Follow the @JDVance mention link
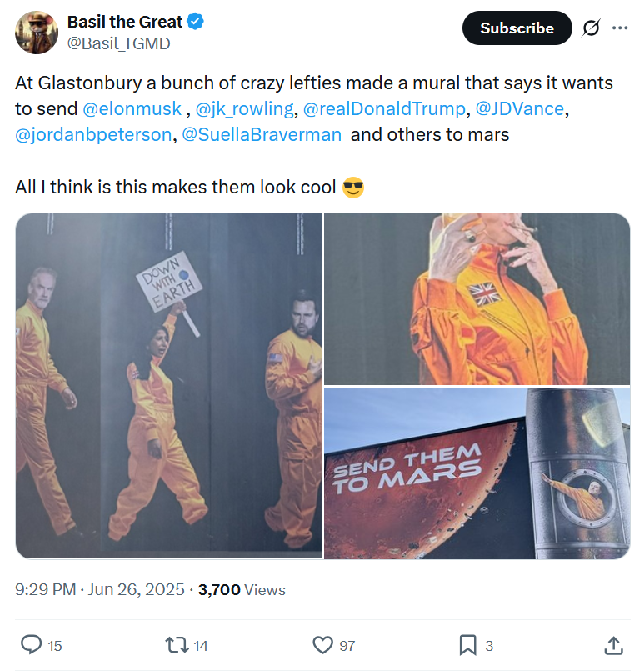The image size is (644, 671). [x=520, y=108]
